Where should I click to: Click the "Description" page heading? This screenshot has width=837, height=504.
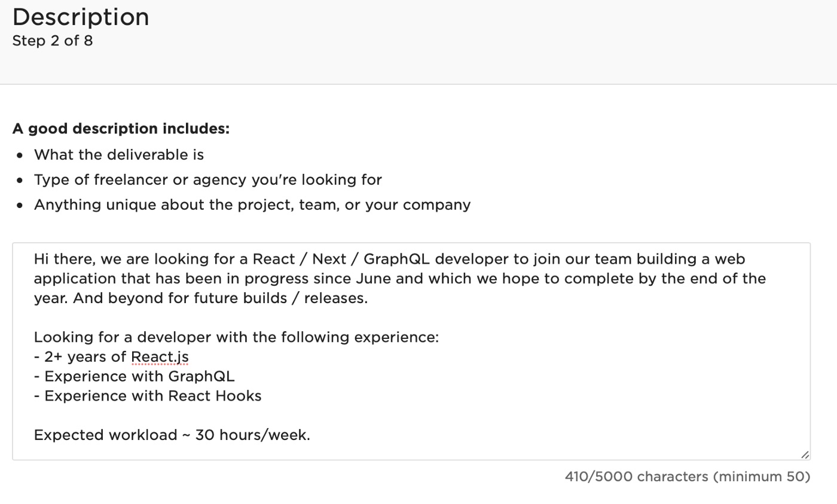pos(81,17)
